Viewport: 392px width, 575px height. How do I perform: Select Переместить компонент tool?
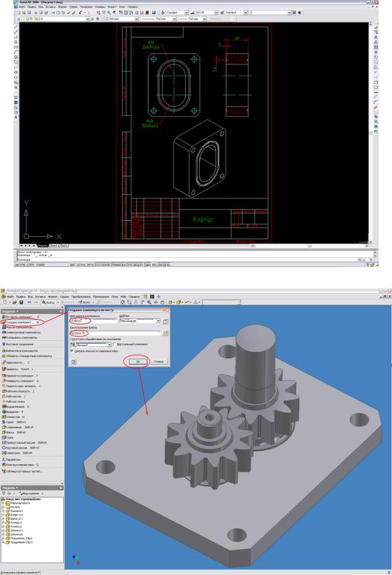[x=20, y=376]
